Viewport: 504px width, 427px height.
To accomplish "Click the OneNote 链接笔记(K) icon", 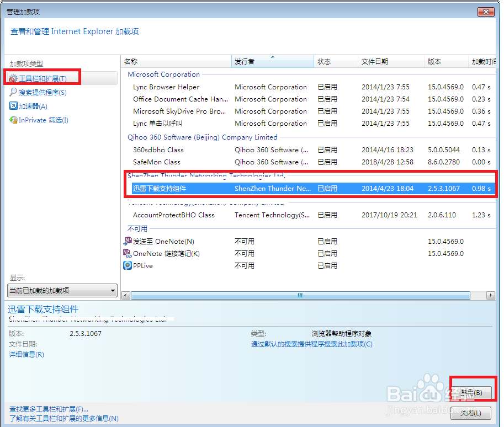I will click(x=128, y=254).
